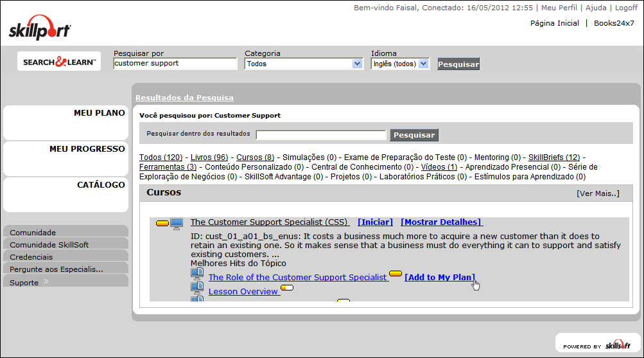Select Credenciais in the sidebar
This screenshot has width=644, height=358.
[65, 256]
